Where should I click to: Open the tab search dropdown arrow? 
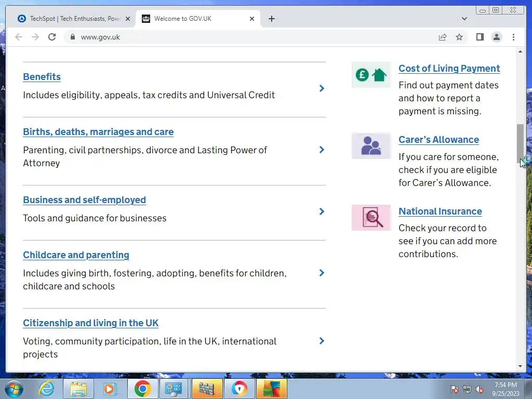click(464, 19)
